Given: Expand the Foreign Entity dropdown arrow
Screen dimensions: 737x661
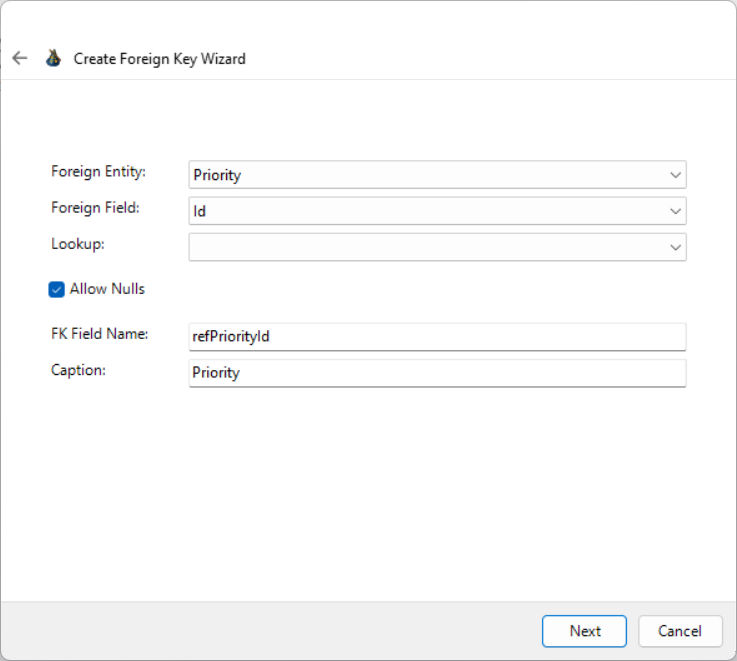Looking at the screenshot, I should (675, 175).
